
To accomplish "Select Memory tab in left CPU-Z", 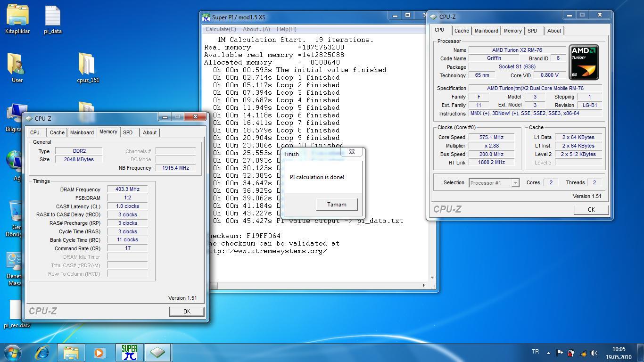I will click(x=108, y=132).
